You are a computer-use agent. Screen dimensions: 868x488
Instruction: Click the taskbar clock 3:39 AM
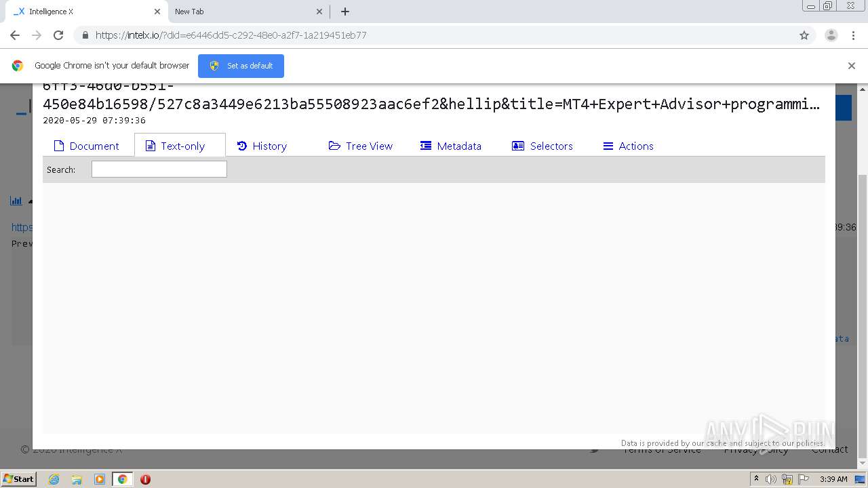tap(833, 479)
